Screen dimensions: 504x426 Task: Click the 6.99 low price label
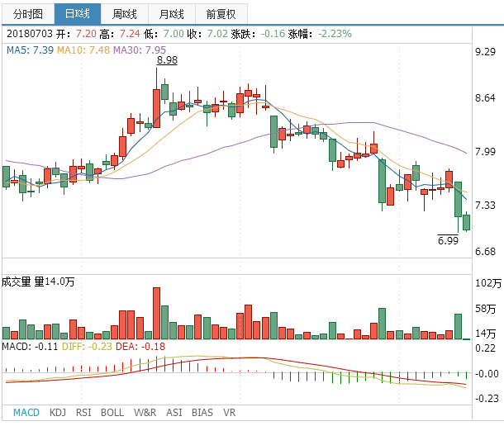coord(448,240)
